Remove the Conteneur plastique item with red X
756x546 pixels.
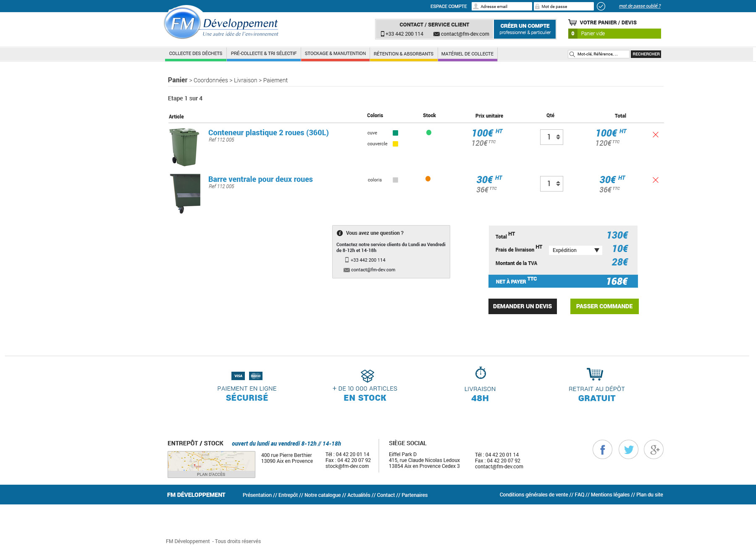coord(655,135)
